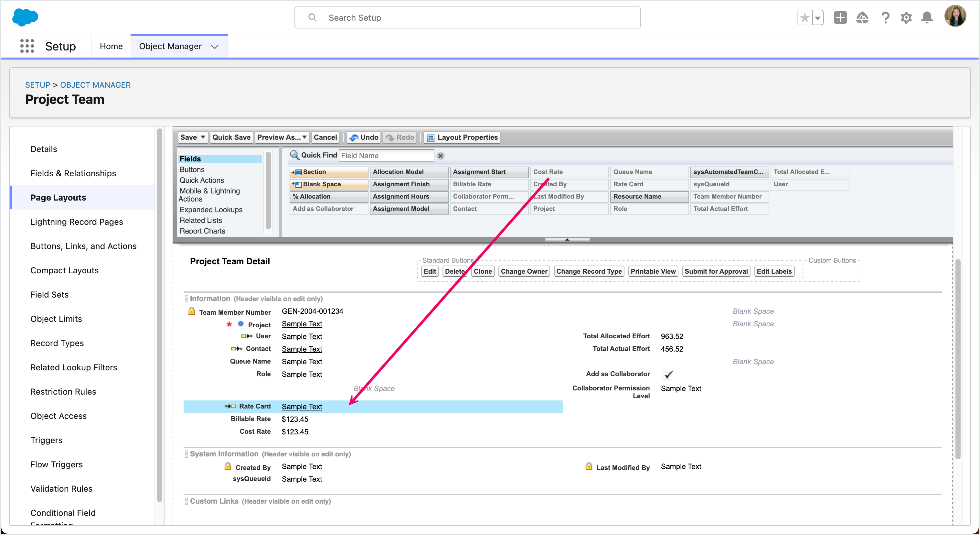Click the System Information section handle
This screenshot has height=535, width=980.
pyautogui.click(x=186, y=454)
